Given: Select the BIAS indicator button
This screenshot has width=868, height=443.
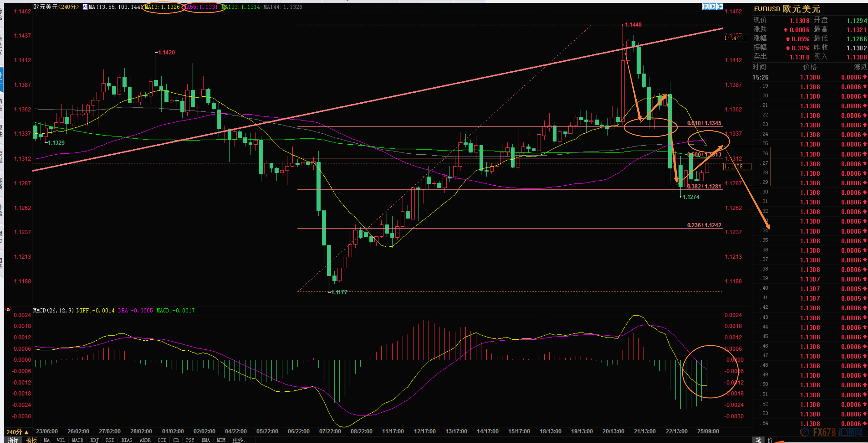Looking at the screenshot, I should tap(126, 440).
